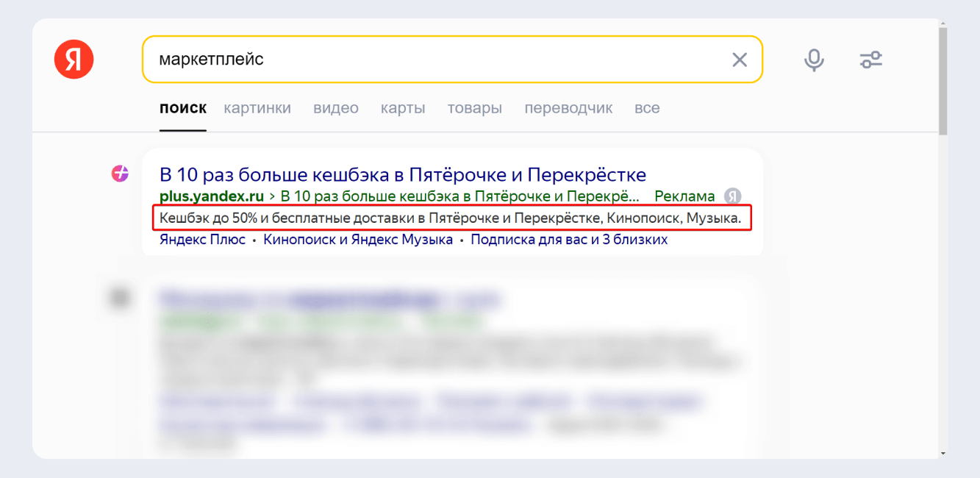
Task: Switch to the картинки tab
Action: coord(257,108)
